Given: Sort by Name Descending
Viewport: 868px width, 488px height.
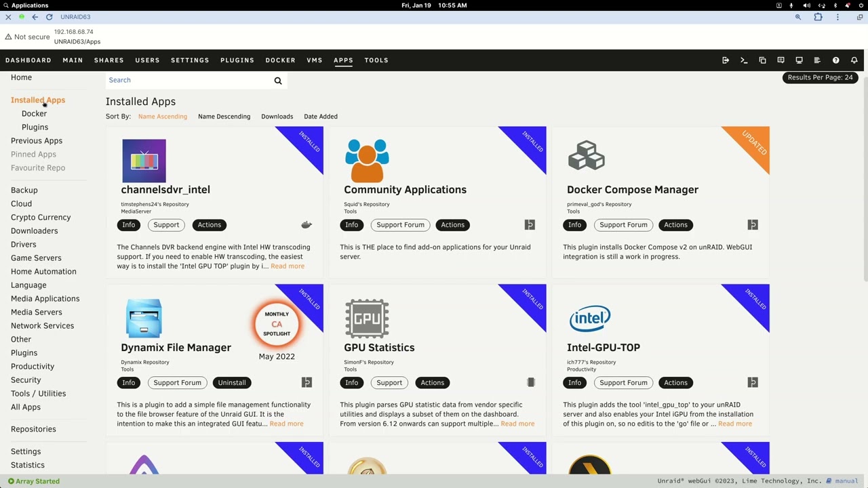Looking at the screenshot, I should (224, 117).
